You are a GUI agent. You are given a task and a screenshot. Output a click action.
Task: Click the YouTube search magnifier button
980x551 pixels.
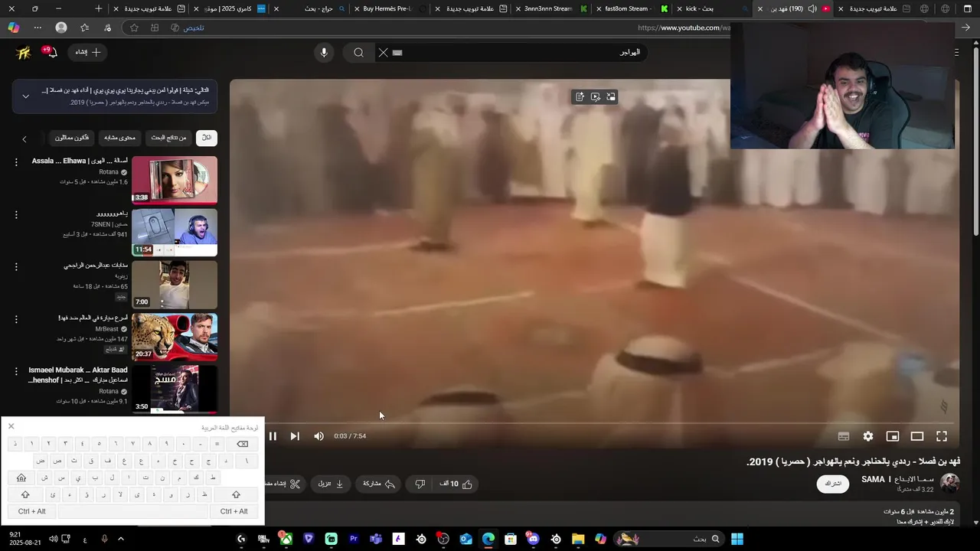tap(358, 52)
